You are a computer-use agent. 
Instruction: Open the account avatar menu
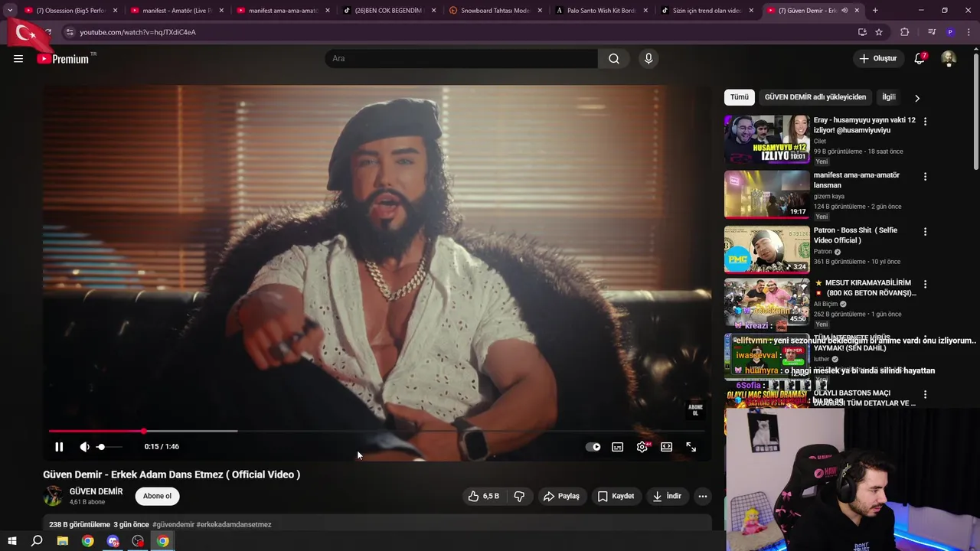click(949, 59)
